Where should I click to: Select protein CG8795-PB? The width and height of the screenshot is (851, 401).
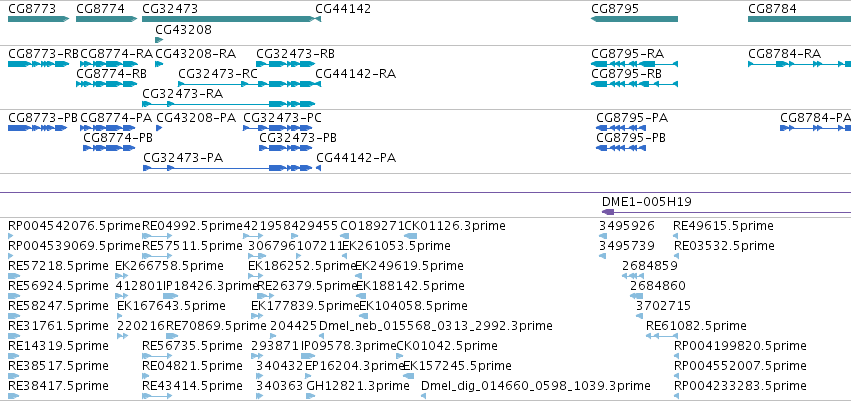621,148
